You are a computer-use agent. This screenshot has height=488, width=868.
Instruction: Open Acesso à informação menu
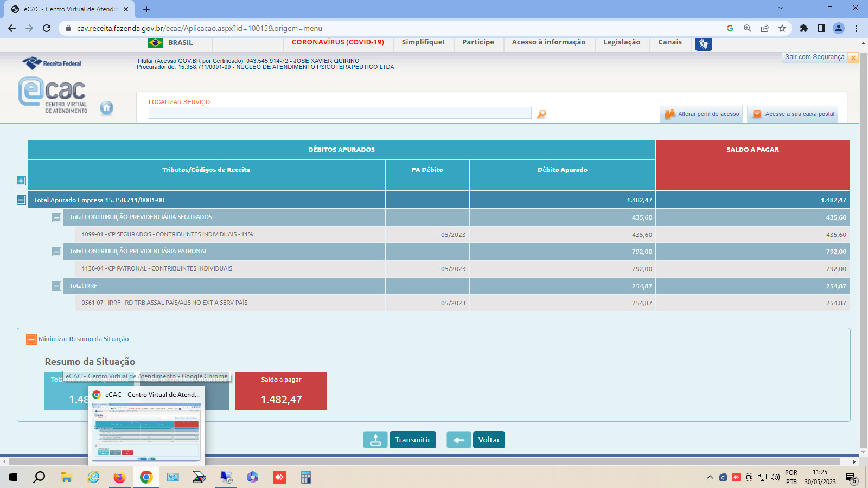(x=548, y=42)
